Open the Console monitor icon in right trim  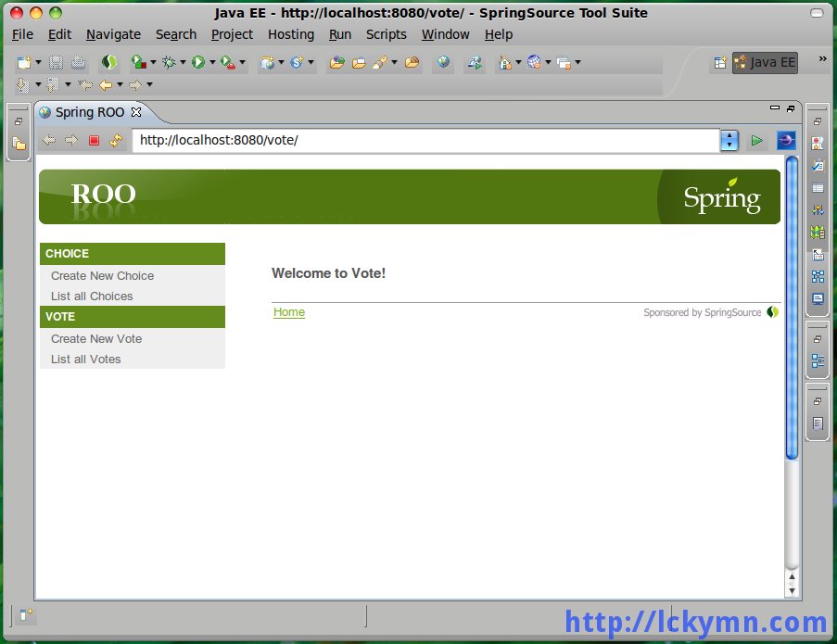pos(818,298)
